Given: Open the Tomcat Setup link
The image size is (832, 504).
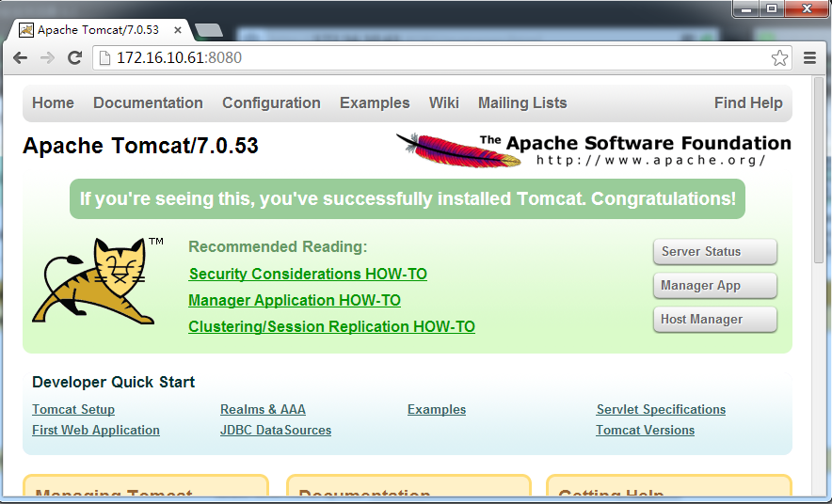Looking at the screenshot, I should tap(73, 410).
